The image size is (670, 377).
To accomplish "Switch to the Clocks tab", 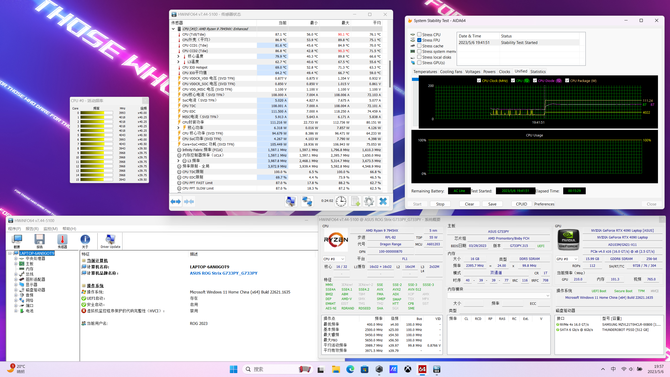I will pyautogui.click(x=504, y=72).
